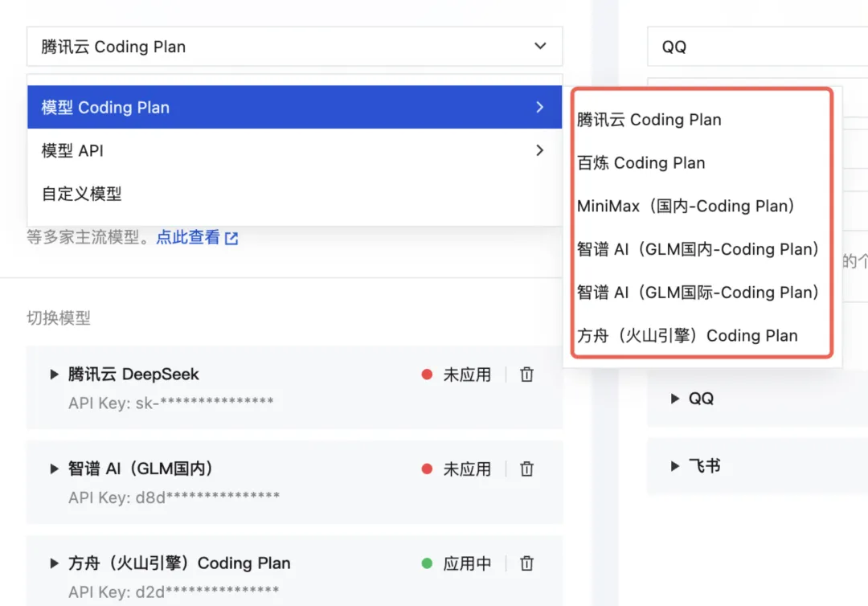
Task: Expand the 飞书 channel row
Action: coord(675,466)
